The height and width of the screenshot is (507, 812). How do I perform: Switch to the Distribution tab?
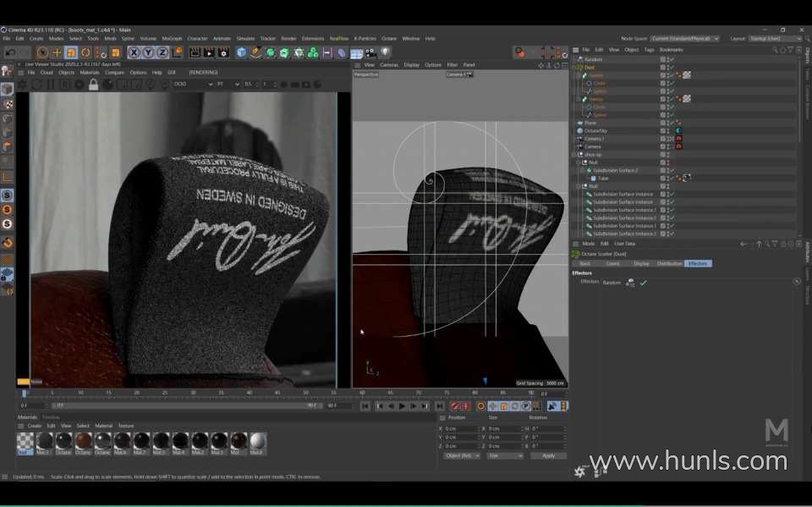669,263
